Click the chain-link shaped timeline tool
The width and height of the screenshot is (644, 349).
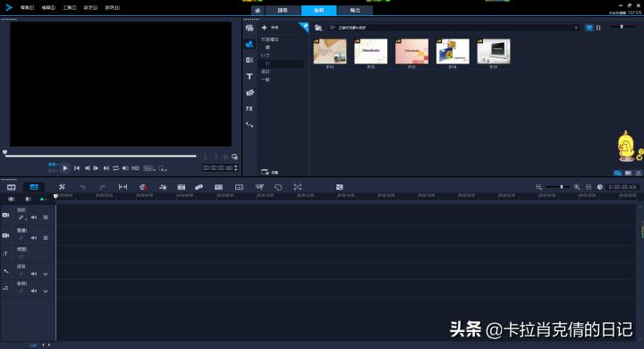click(x=199, y=187)
